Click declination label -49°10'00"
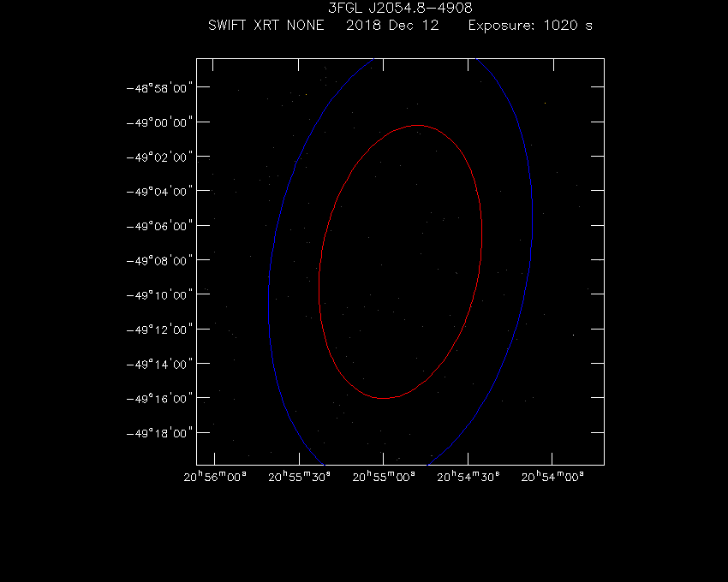 [x=159, y=294]
